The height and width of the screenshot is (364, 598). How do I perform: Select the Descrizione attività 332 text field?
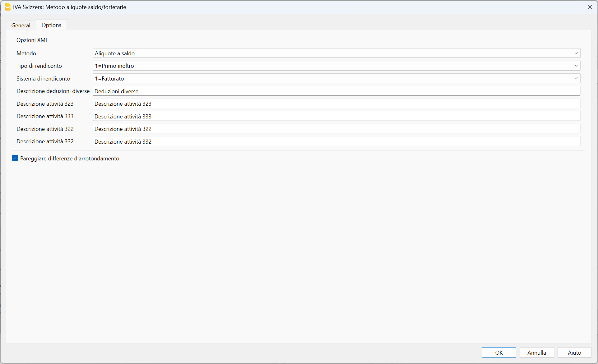point(336,141)
